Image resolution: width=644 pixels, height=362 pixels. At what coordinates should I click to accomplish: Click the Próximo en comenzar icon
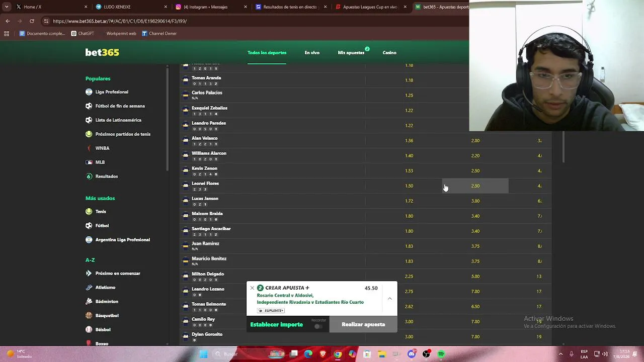tap(89, 274)
